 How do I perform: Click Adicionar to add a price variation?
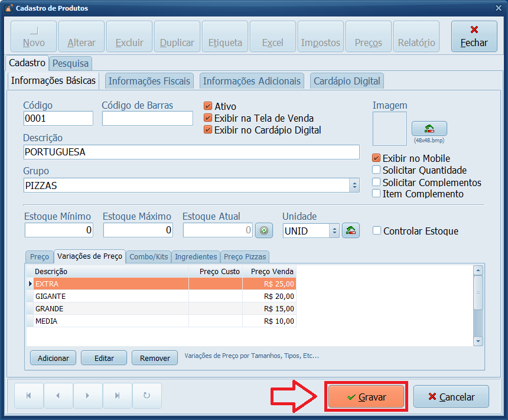click(x=53, y=357)
